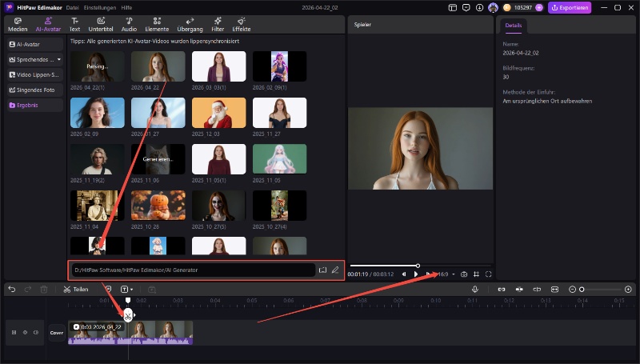Screen dimensions: 640x364
Task: Click the AI Generator folder path field
Action: (x=194, y=270)
